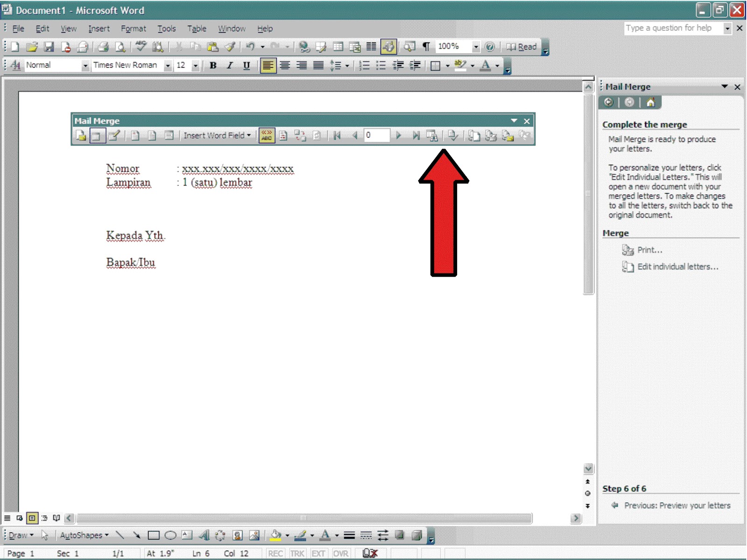747x560 pixels.
Task: Open the Times New Roman font dropdown
Action: [x=168, y=66]
